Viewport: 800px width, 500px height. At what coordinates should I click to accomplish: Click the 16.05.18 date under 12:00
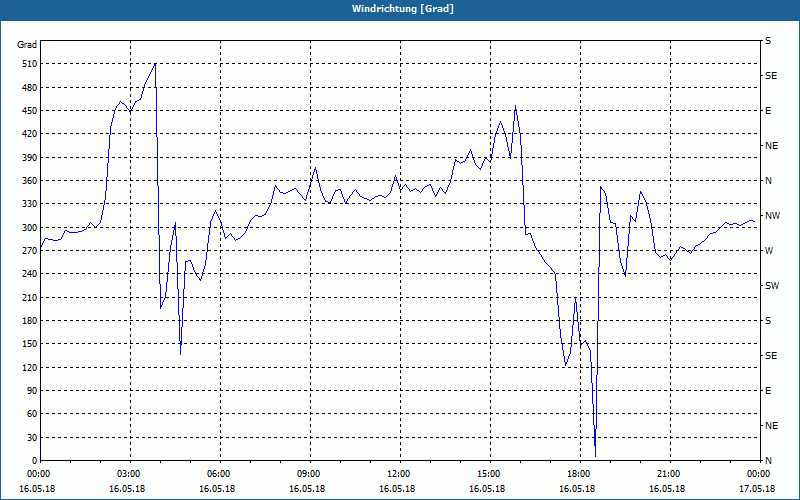click(x=397, y=489)
